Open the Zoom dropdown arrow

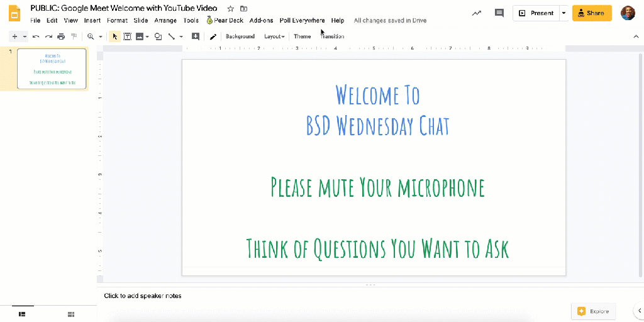(100, 36)
